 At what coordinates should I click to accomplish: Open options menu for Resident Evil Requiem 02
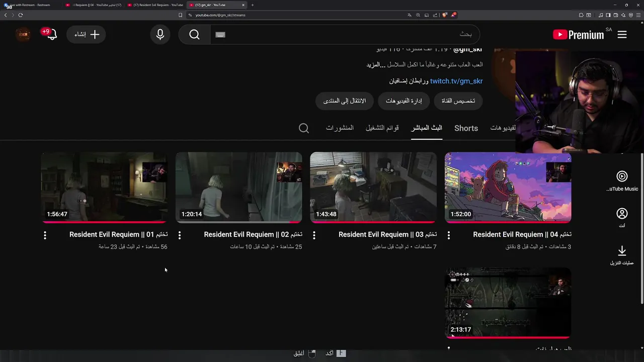pos(179,235)
